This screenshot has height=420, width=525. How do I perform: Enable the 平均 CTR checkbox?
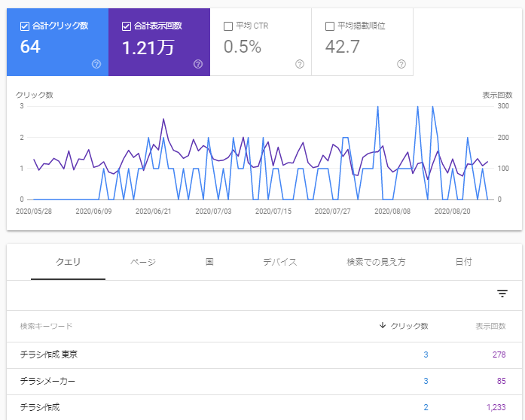tap(228, 26)
